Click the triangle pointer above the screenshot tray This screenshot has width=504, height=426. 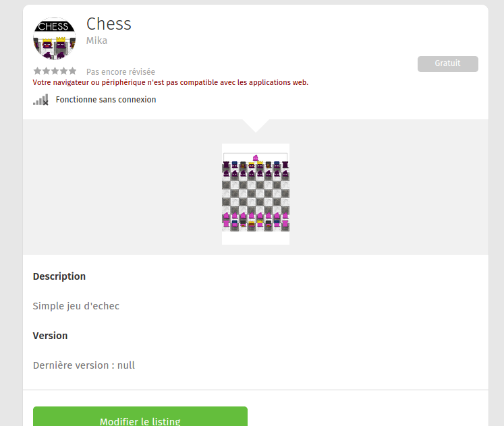click(256, 125)
